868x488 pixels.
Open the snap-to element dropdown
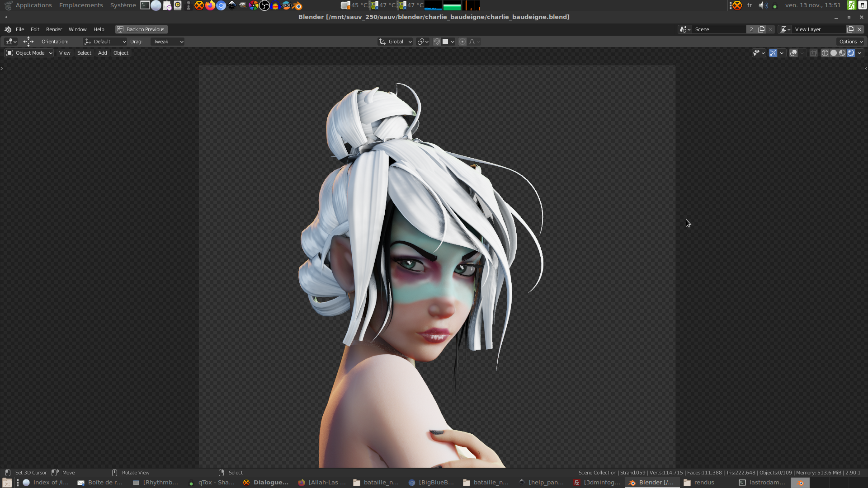(448, 42)
